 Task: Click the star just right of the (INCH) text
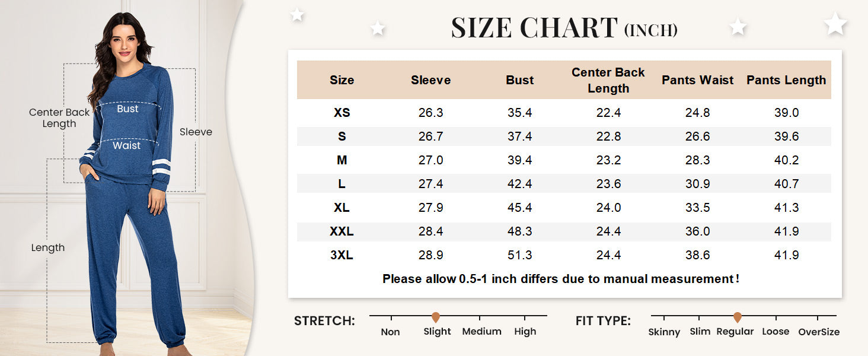(x=738, y=27)
